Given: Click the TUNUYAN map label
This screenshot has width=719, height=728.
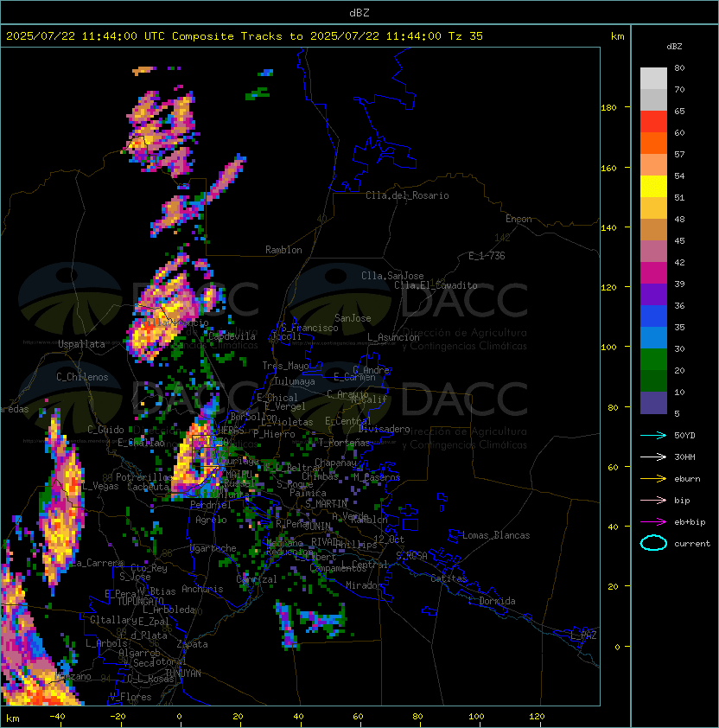Looking at the screenshot, I should point(183,674).
